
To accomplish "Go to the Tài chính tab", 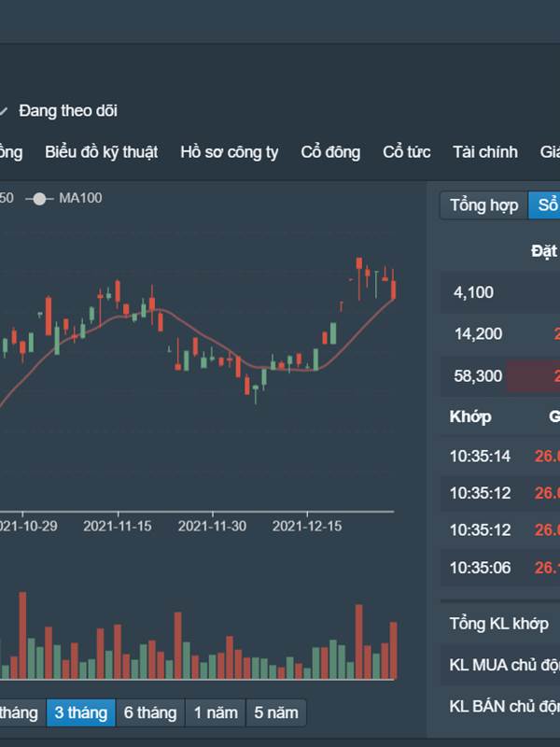I will pyautogui.click(x=484, y=152).
